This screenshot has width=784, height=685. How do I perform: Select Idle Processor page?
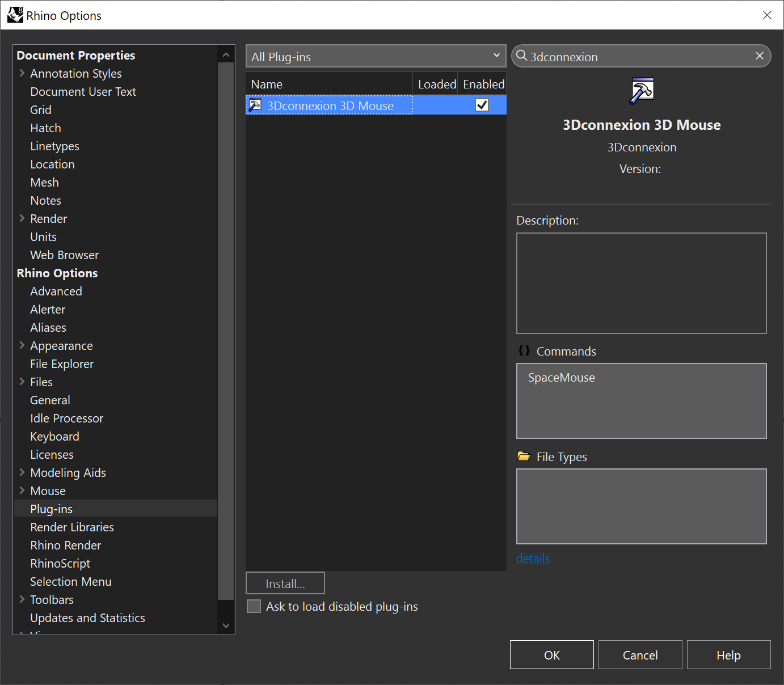[66, 418]
